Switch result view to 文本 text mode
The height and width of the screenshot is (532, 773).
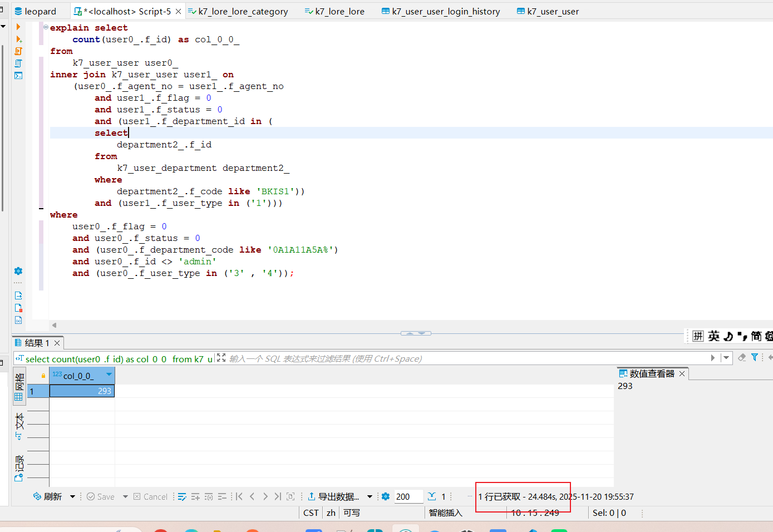[x=19, y=426]
